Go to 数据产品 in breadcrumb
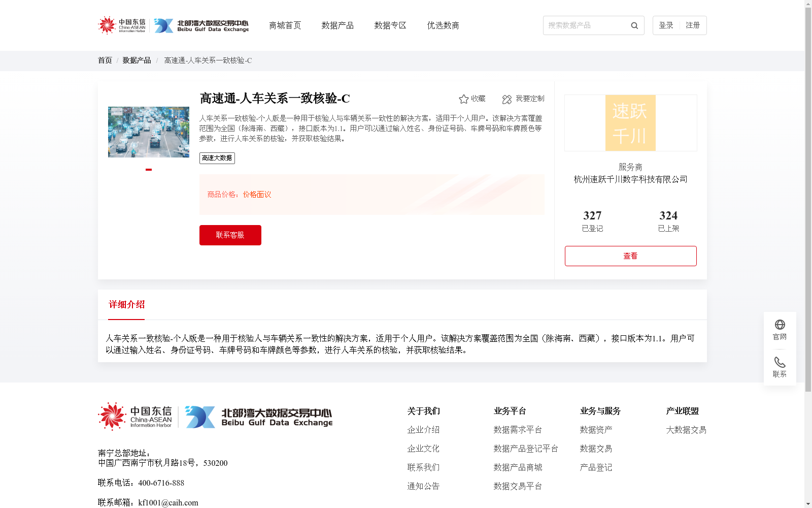The width and height of the screenshot is (812, 508). [x=137, y=60]
